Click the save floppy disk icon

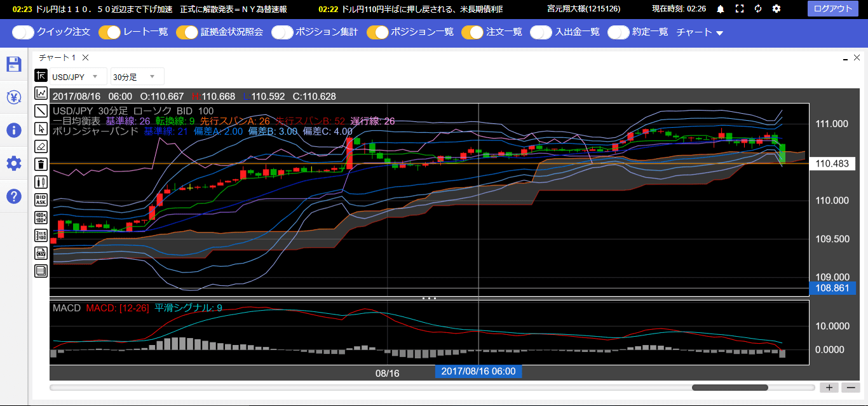pyautogui.click(x=14, y=64)
